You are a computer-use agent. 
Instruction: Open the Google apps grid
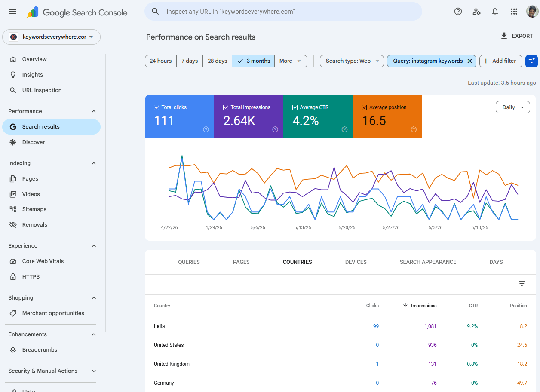click(x=514, y=12)
